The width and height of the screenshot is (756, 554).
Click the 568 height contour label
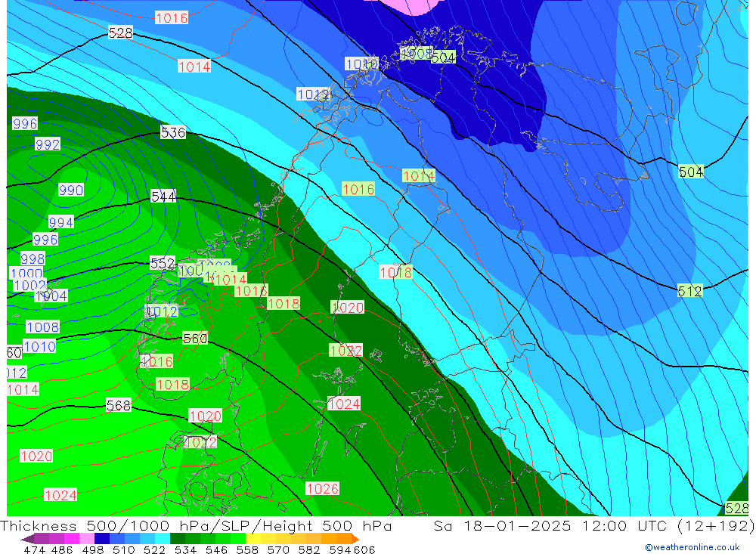(119, 406)
